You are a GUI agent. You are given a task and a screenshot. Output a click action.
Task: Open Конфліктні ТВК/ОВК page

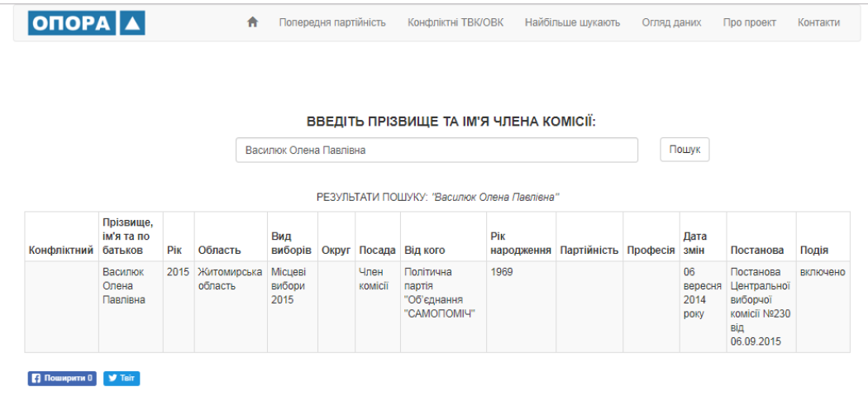[455, 22]
